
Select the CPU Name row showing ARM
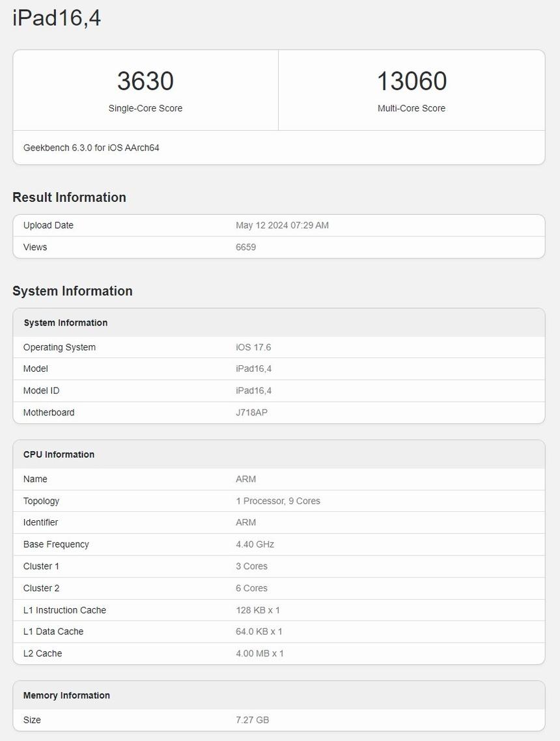coord(280,479)
